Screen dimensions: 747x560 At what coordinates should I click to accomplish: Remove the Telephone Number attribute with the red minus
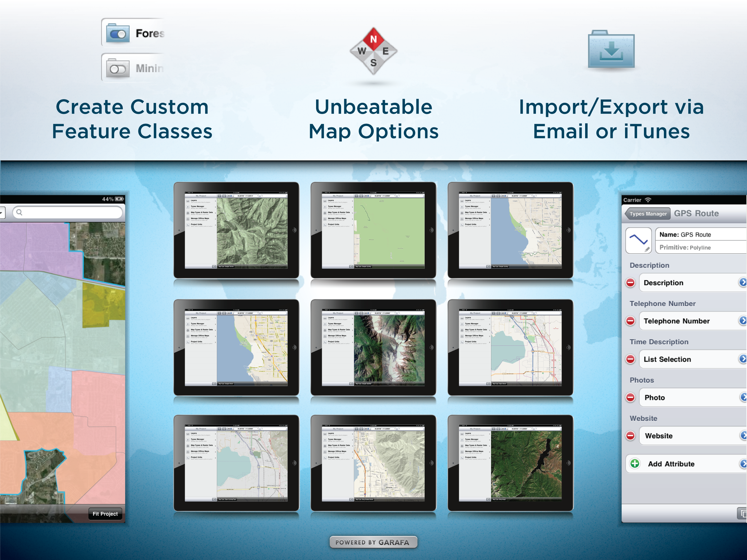coord(630,320)
